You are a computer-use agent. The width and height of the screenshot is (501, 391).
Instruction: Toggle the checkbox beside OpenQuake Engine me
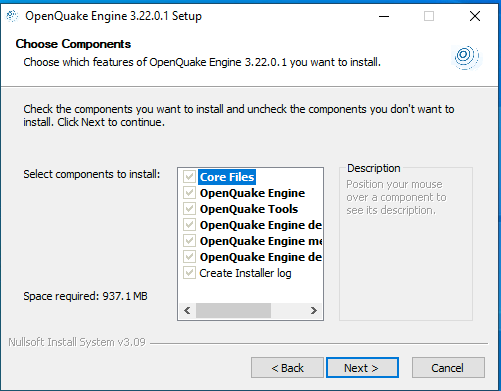pos(189,241)
